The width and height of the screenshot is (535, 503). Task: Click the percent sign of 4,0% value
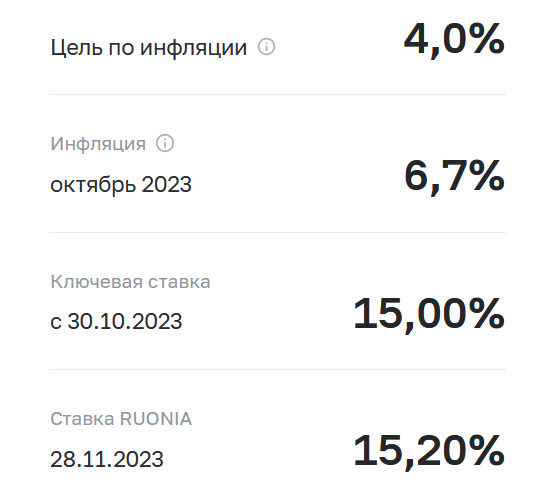(487, 38)
